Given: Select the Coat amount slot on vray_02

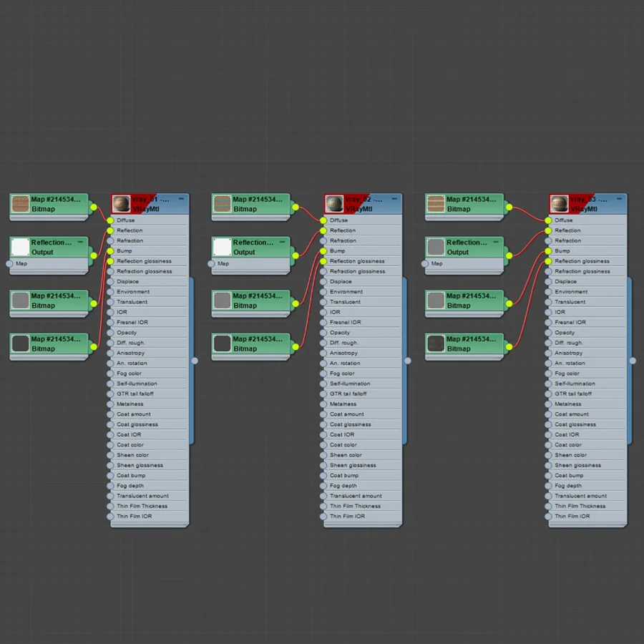Looking at the screenshot, I should tap(363, 414).
